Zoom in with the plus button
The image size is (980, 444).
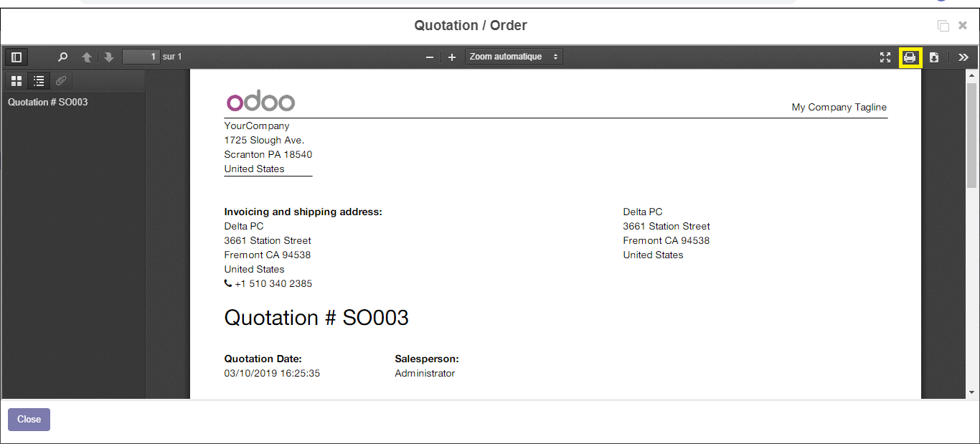452,57
